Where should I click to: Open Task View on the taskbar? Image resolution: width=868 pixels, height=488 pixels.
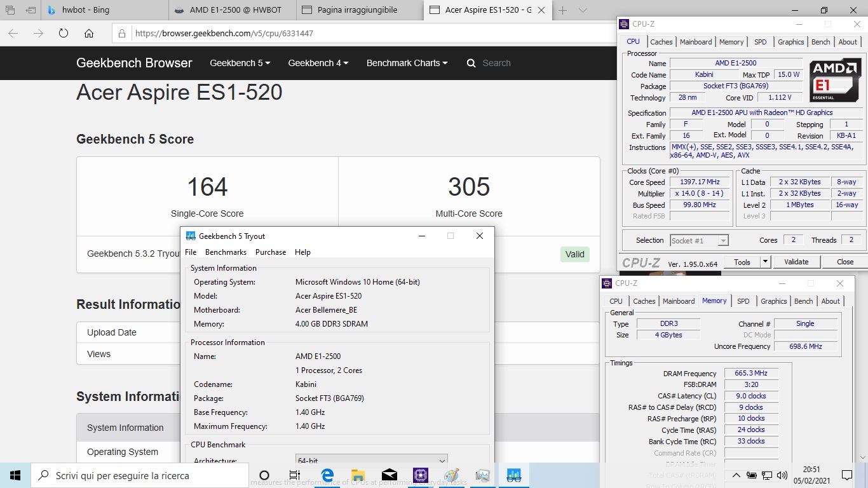tap(295, 475)
